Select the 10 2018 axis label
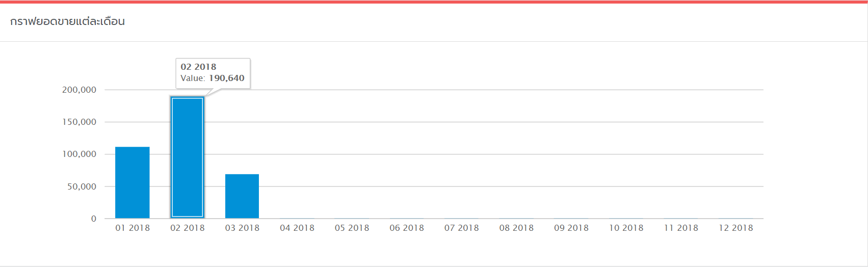The height and width of the screenshot is (267, 868). pyautogui.click(x=626, y=228)
